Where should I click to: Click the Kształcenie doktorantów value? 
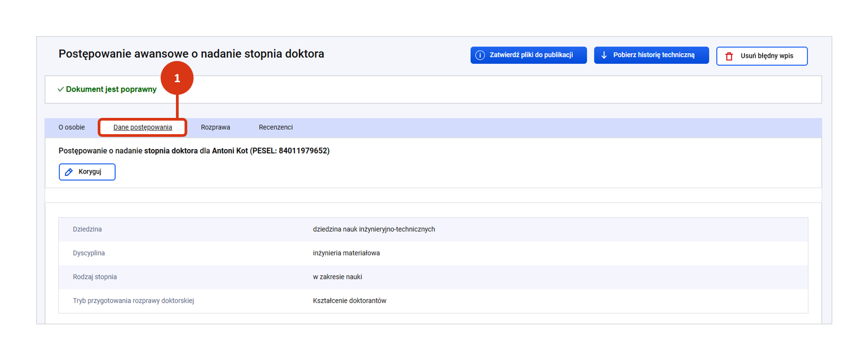[x=349, y=301]
